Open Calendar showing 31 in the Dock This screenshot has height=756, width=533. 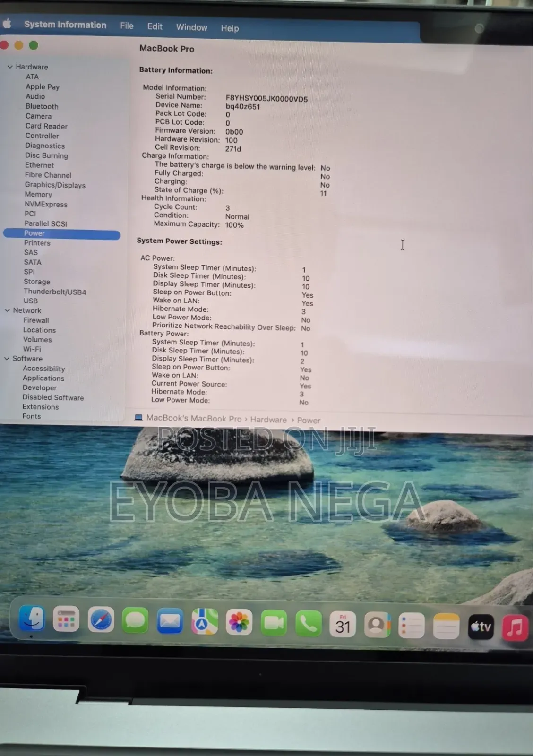[x=343, y=625]
